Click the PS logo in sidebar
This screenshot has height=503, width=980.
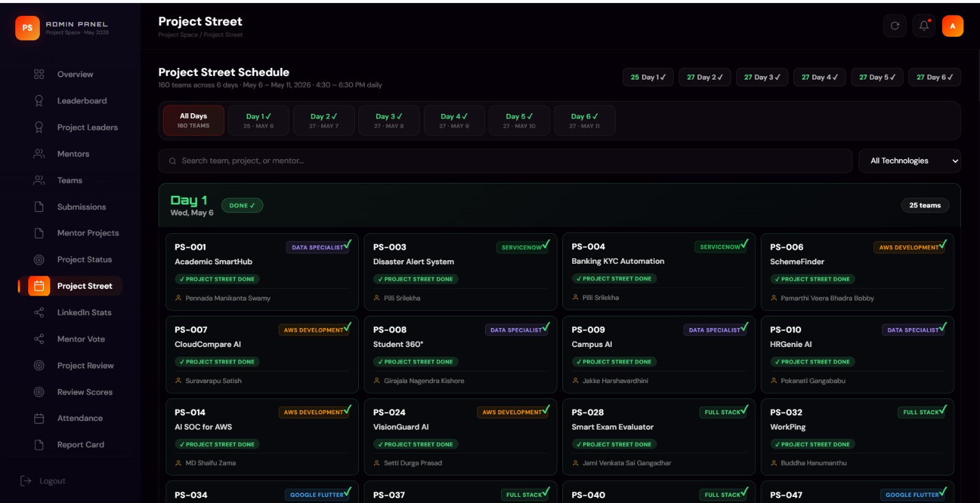click(28, 28)
